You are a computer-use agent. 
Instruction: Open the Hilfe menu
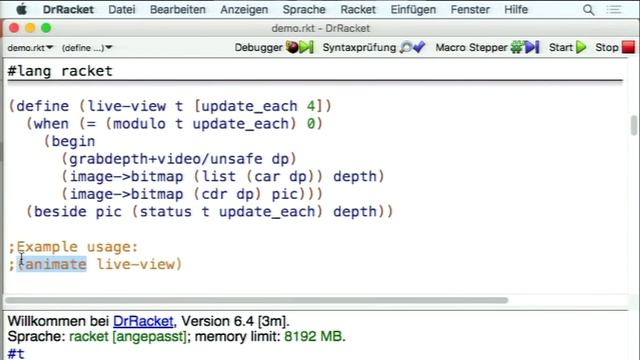pyautogui.click(x=516, y=9)
